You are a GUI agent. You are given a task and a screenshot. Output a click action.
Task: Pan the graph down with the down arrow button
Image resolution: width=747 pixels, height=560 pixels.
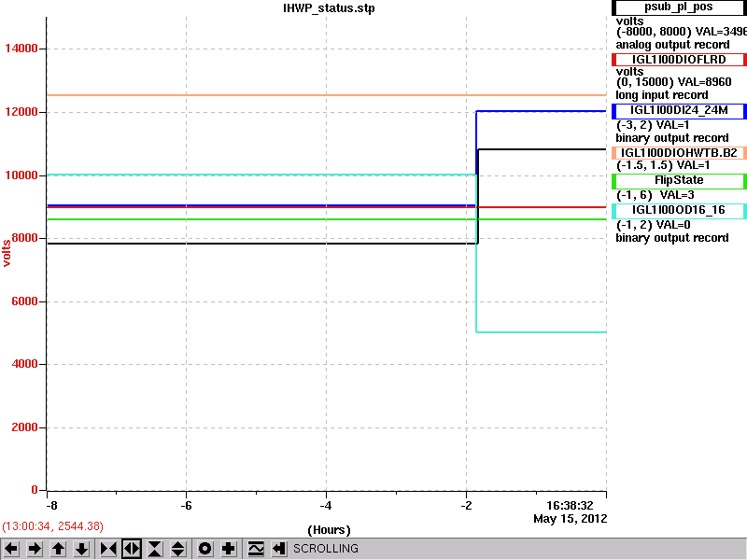(82, 549)
